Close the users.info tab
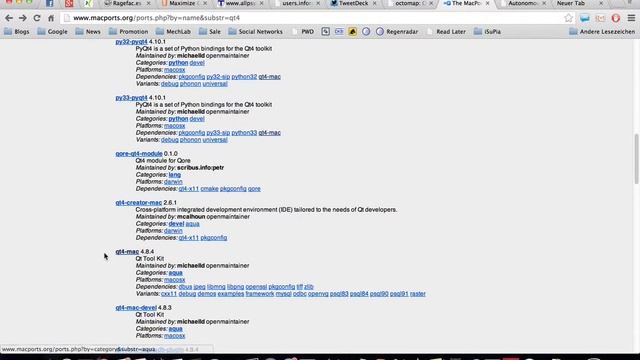 (318, 3)
